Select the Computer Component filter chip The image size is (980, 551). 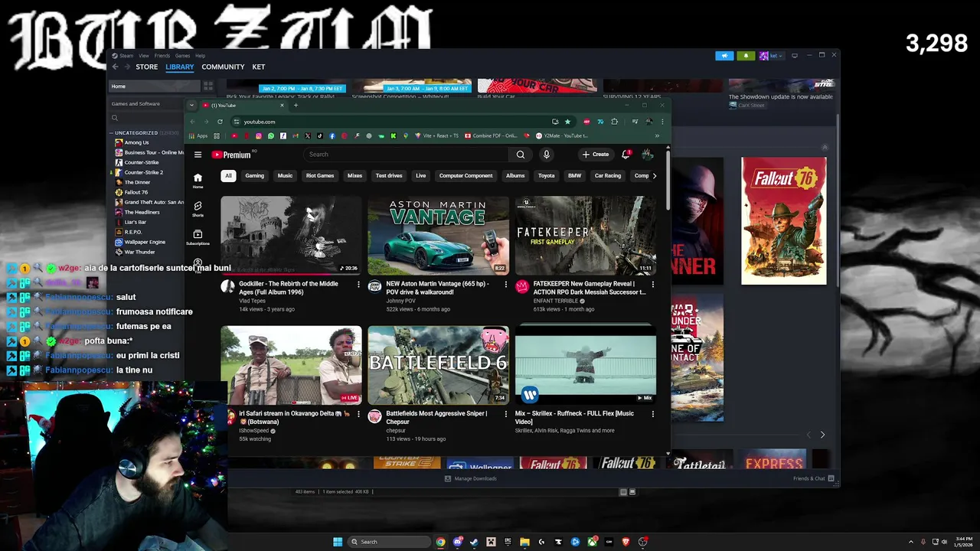(465, 176)
